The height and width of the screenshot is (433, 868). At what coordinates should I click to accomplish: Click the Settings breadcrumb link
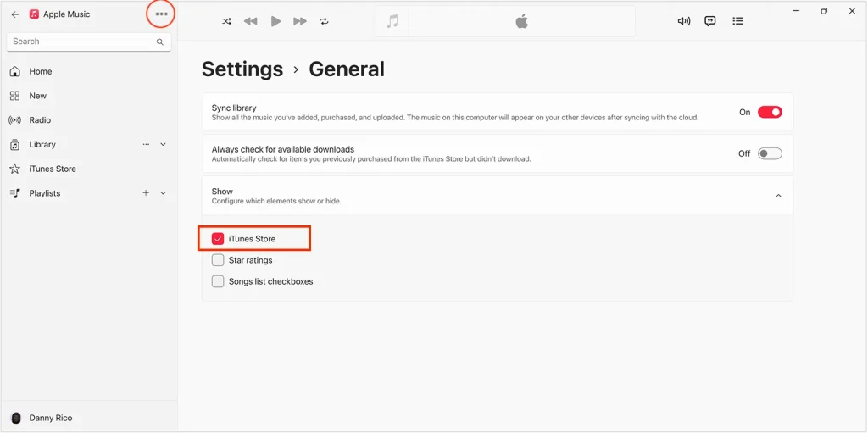pyautogui.click(x=242, y=69)
